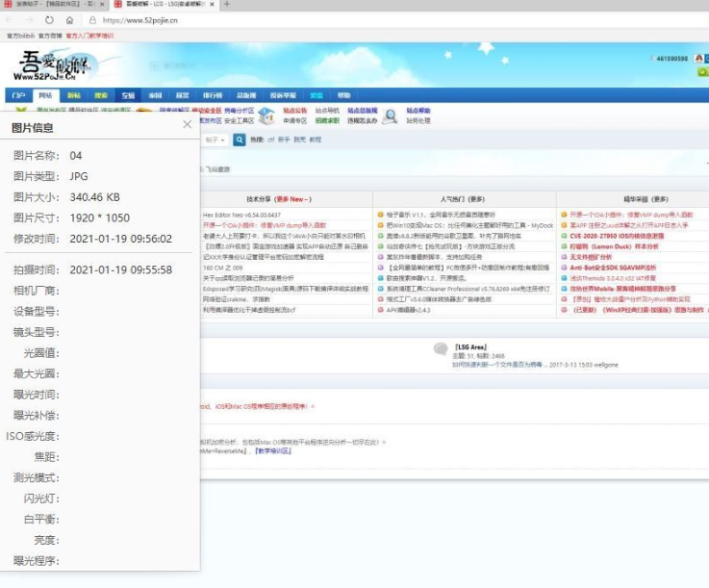The width and height of the screenshot is (709, 588).
Task: Select hot keyword ctf
Action: tap(271, 140)
